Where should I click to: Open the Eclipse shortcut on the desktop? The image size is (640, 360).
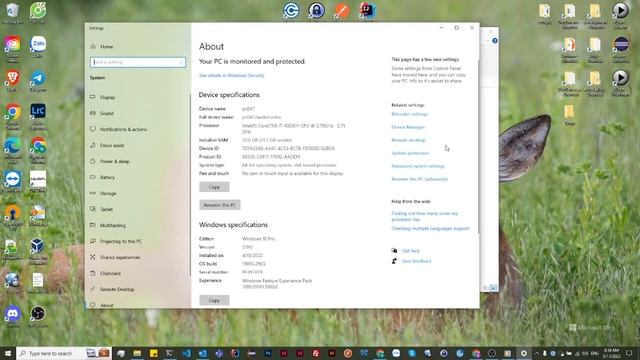tap(620, 48)
